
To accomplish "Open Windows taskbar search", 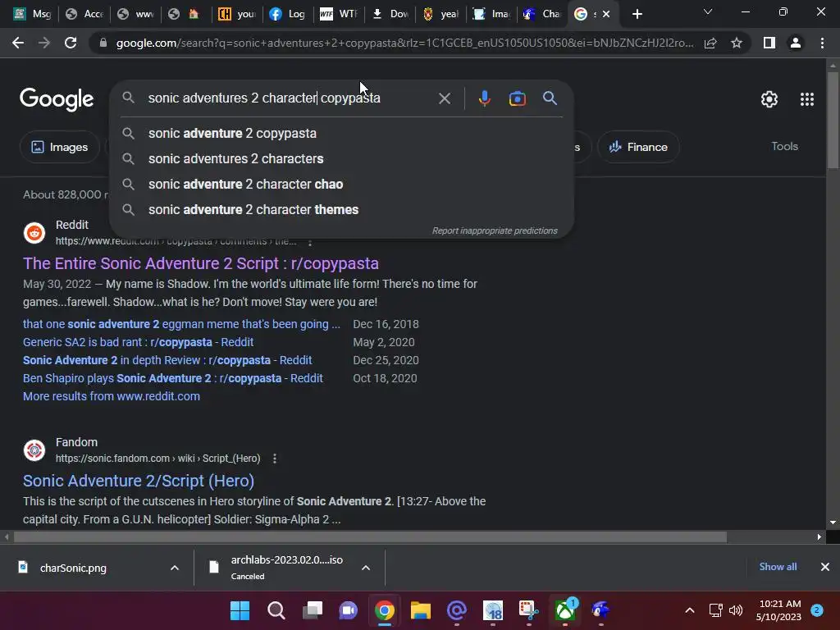I will [x=276, y=610].
